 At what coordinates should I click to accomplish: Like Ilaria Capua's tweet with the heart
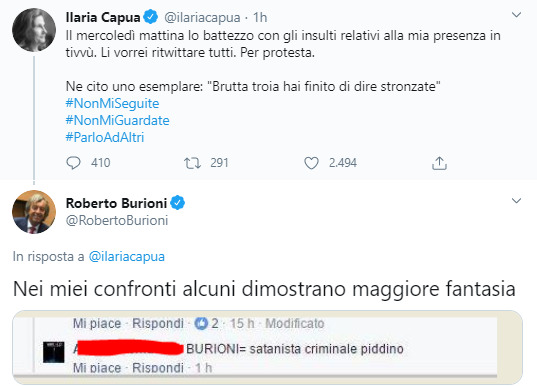[x=311, y=163]
